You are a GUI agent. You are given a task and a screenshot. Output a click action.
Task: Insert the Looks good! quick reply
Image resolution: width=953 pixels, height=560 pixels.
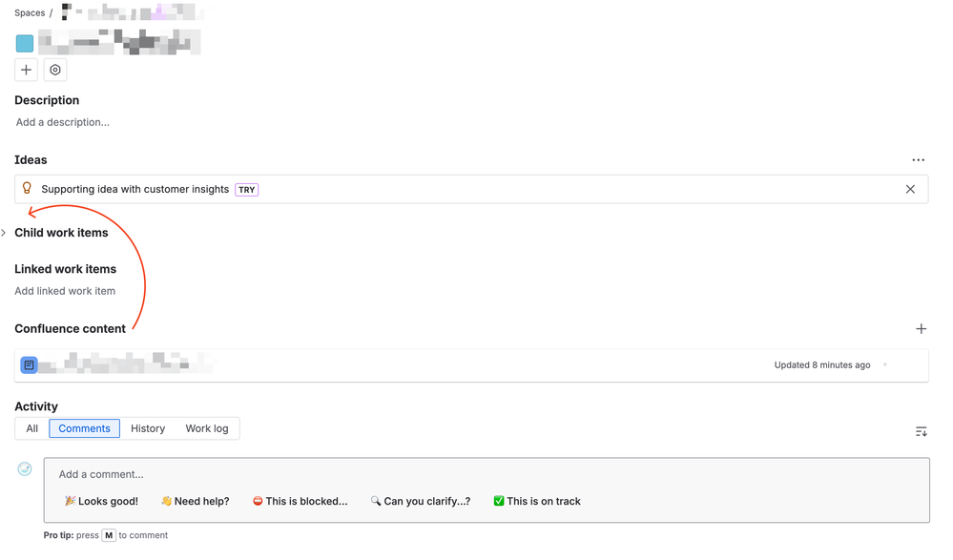pos(101,502)
